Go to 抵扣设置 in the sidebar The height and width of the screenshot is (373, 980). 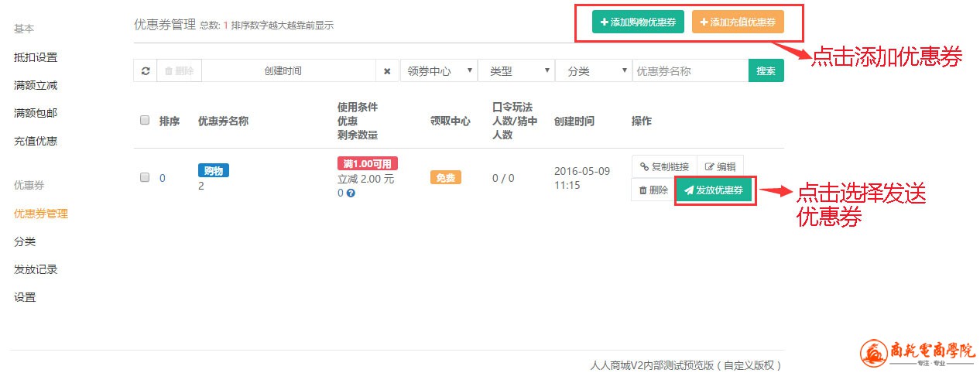pyautogui.click(x=36, y=57)
